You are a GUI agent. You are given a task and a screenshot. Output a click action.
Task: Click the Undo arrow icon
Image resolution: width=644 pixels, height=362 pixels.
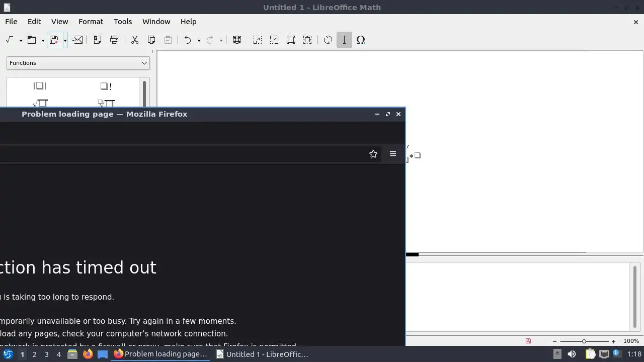tap(188, 40)
